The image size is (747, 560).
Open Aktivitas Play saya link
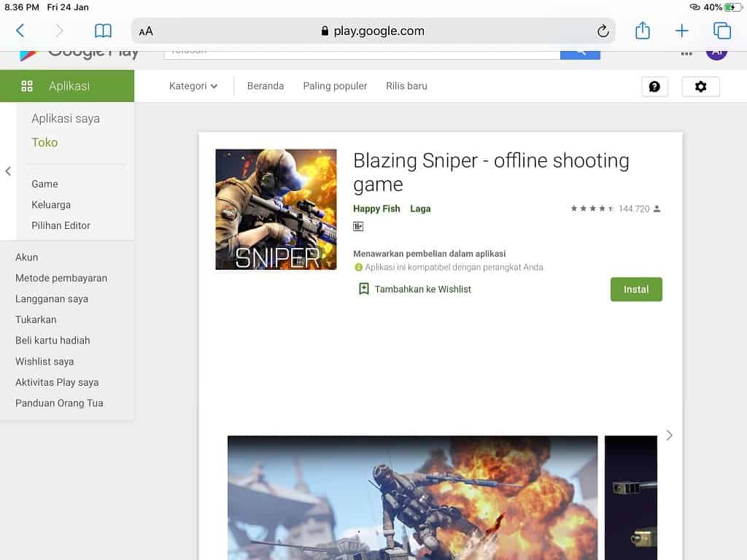click(x=57, y=382)
